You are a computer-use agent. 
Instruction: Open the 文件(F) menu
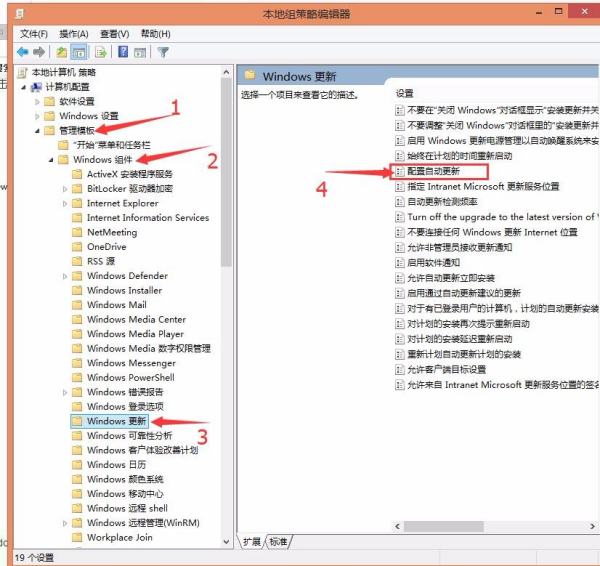click(34, 34)
